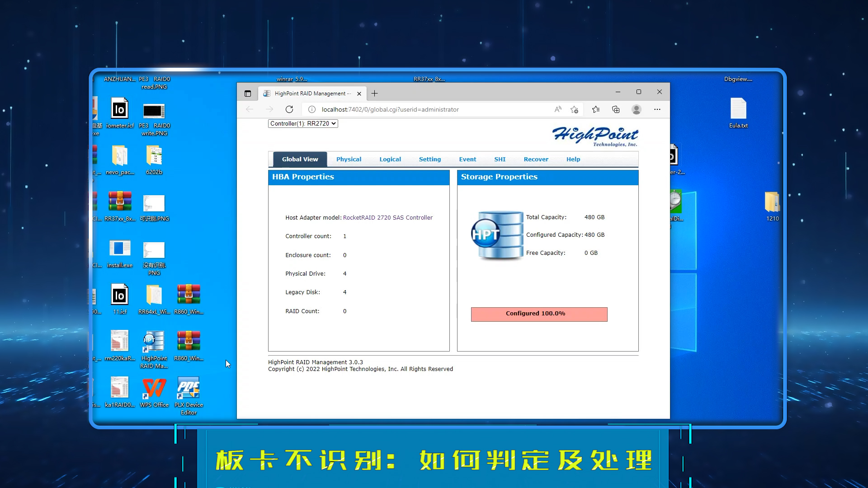The image size is (868, 488).
Task: Click the RocketRAID 2720 SAS Controller text
Action: 387,217
